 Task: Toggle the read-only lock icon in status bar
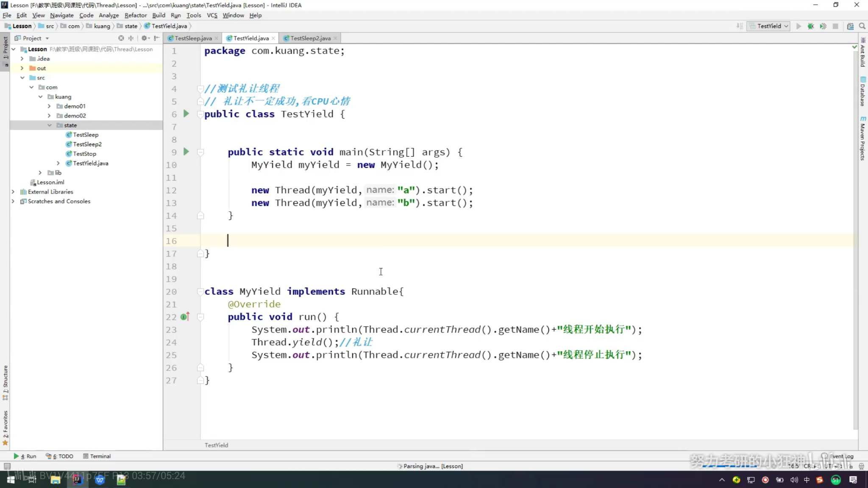(851, 466)
